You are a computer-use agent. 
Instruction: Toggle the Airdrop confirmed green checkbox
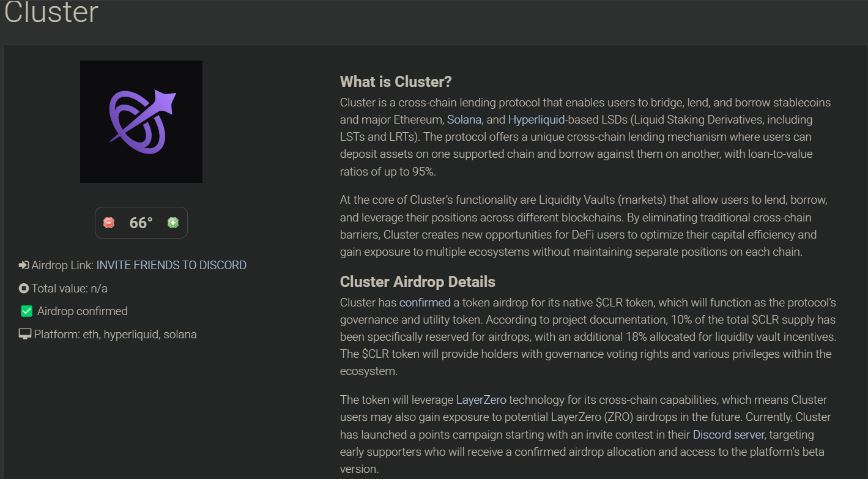click(x=26, y=311)
